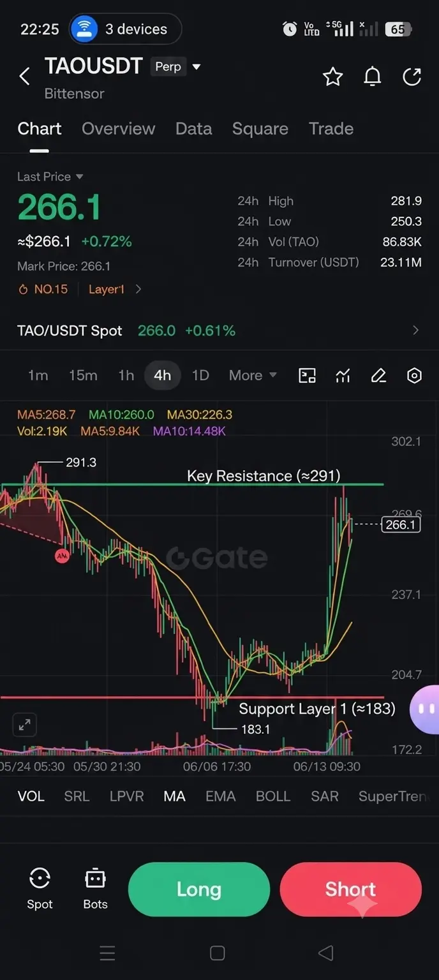Viewport: 439px width, 980px height.
Task: Tap the 24h High value 281.9
Action: coord(406,201)
